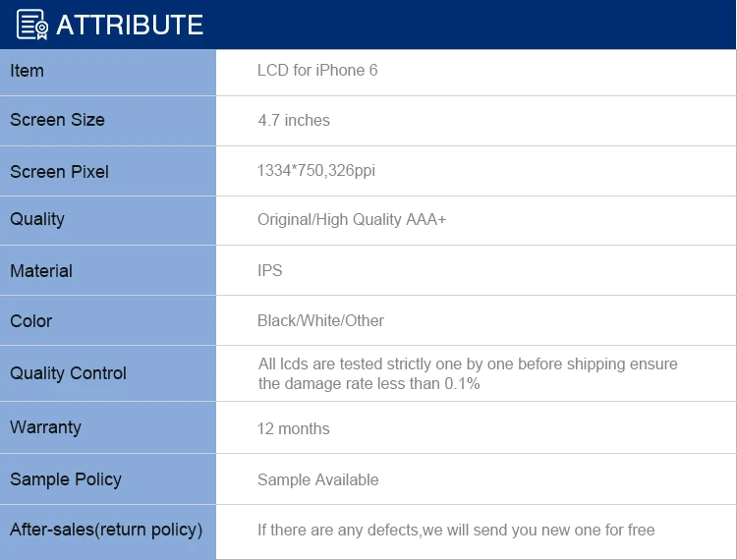The image size is (737, 560).
Task: Click the "Black/White/Other" color value
Action: click(x=320, y=321)
